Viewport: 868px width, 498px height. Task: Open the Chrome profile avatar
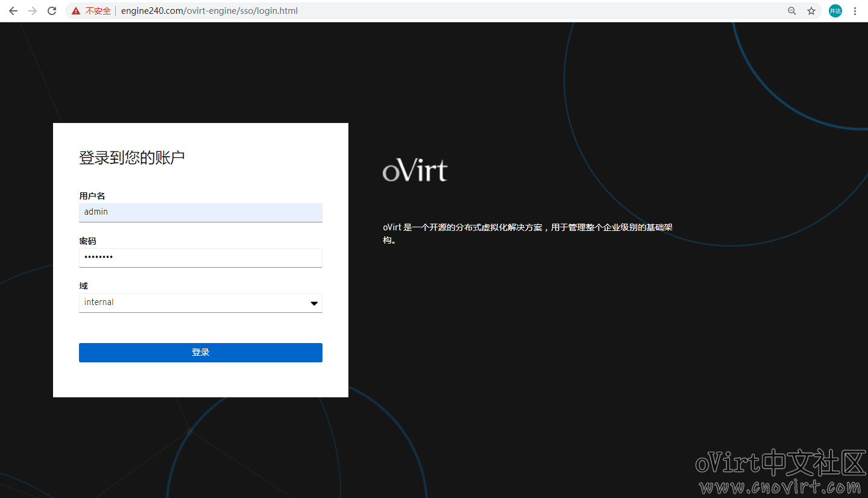point(835,11)
